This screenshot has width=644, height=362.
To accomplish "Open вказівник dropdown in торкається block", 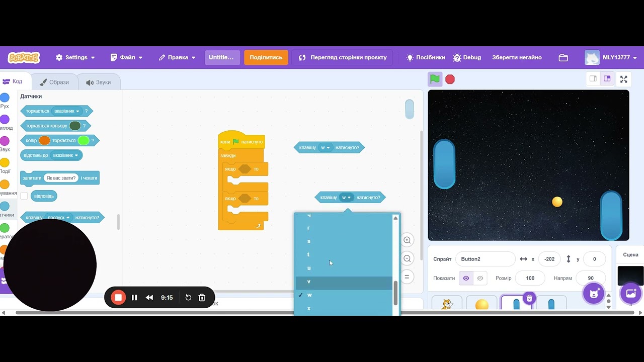I will point(67,111).
